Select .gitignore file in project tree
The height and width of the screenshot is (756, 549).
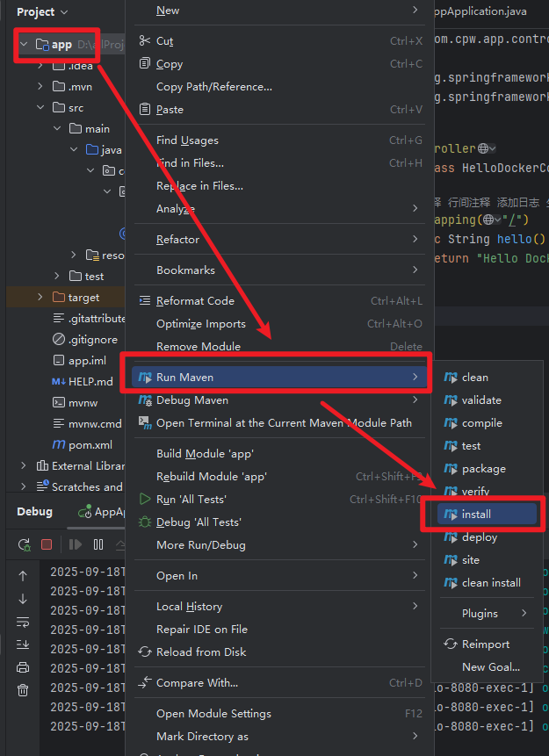coord(85,340)
